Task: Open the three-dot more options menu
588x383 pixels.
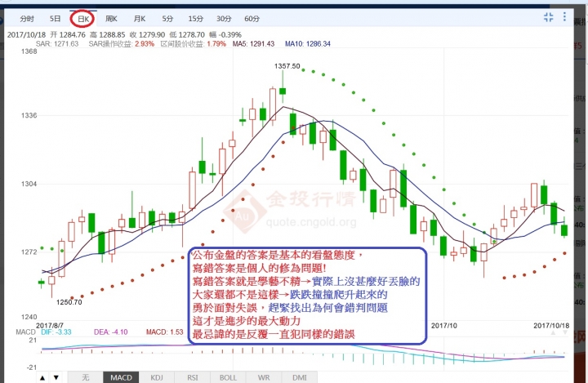Action: (564, 17)
